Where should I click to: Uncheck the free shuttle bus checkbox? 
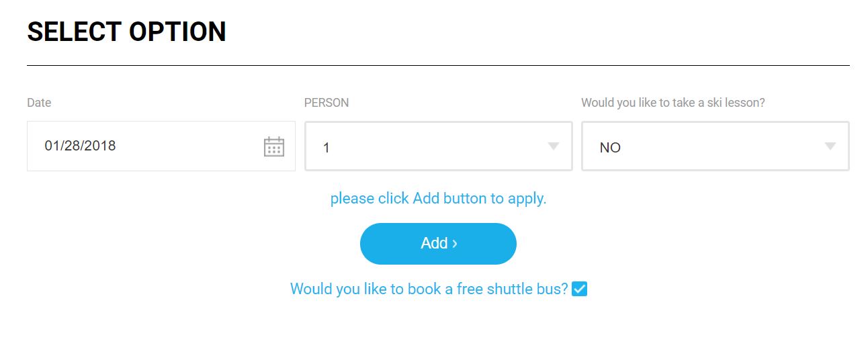(x=579, y=289)
